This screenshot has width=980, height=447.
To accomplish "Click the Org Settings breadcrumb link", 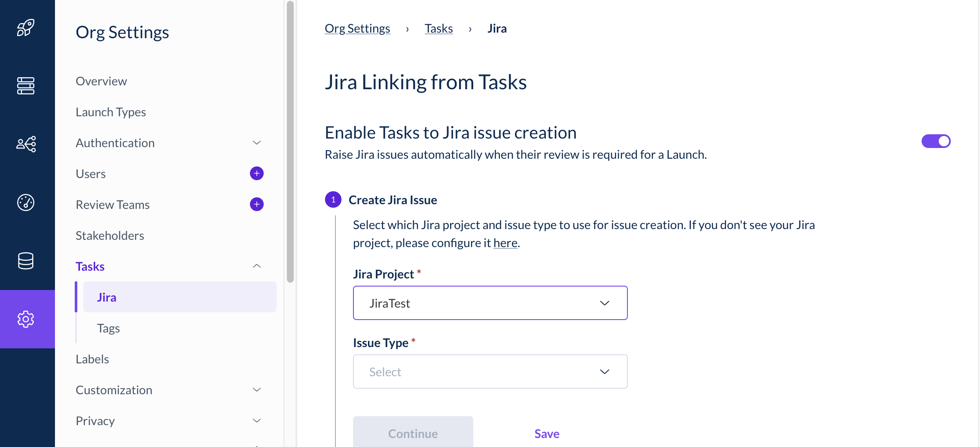I will (357, 28).
